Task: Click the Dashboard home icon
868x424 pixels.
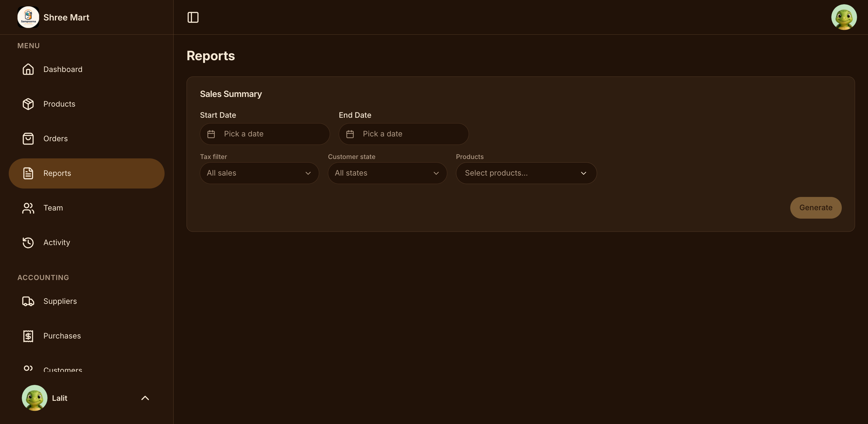Action: click(x=28, y=69)
